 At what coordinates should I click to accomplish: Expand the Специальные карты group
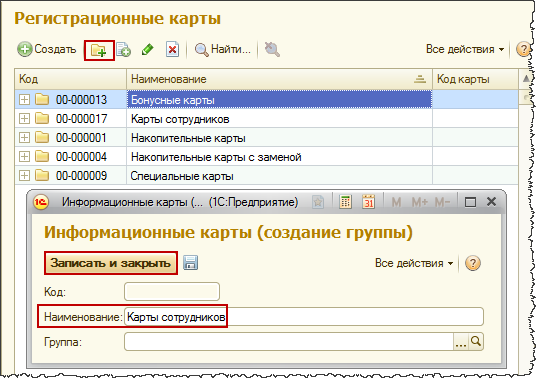click(24, 176)
